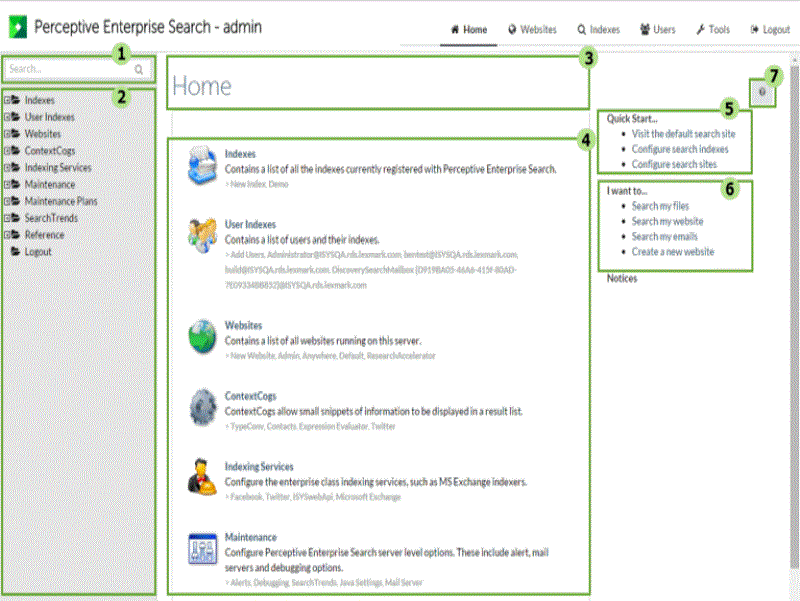Image resolution: width=800 pixels, height=601 pixels.
Task: Click folder icon beside Maintenance Plans in tree
Action: tap(16, 201)
